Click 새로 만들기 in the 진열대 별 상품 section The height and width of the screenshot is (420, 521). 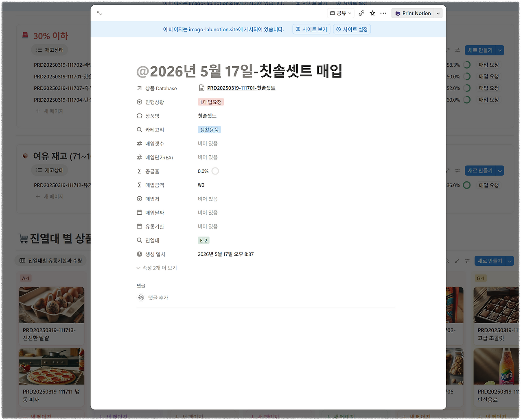point(490,261)
